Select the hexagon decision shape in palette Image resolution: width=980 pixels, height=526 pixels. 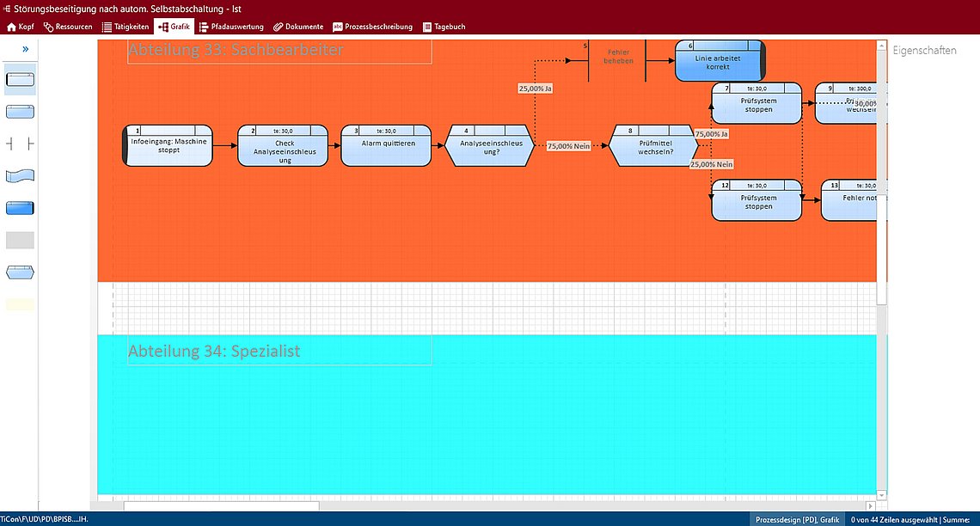coord(20,272)
